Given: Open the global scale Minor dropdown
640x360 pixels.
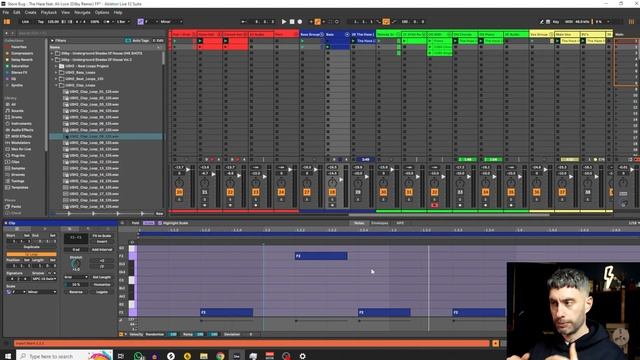Looking at the screenshot, I should [x=171, y=22].
